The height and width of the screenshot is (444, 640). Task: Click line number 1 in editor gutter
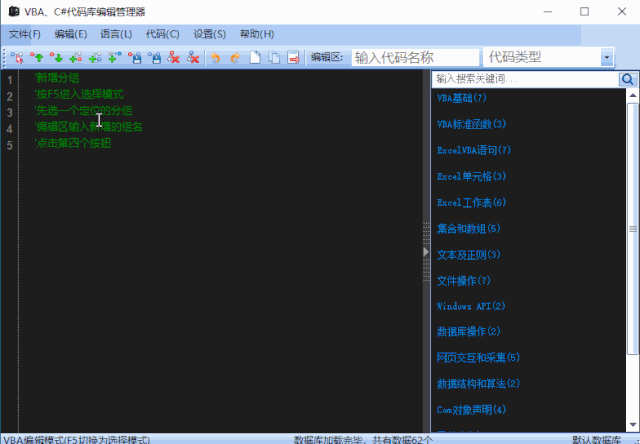coord(9,80)
